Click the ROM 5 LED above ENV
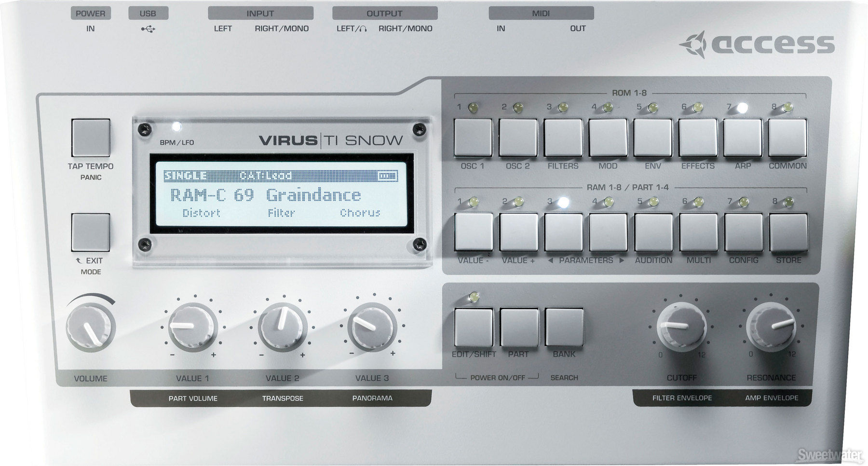 [653, 107]
